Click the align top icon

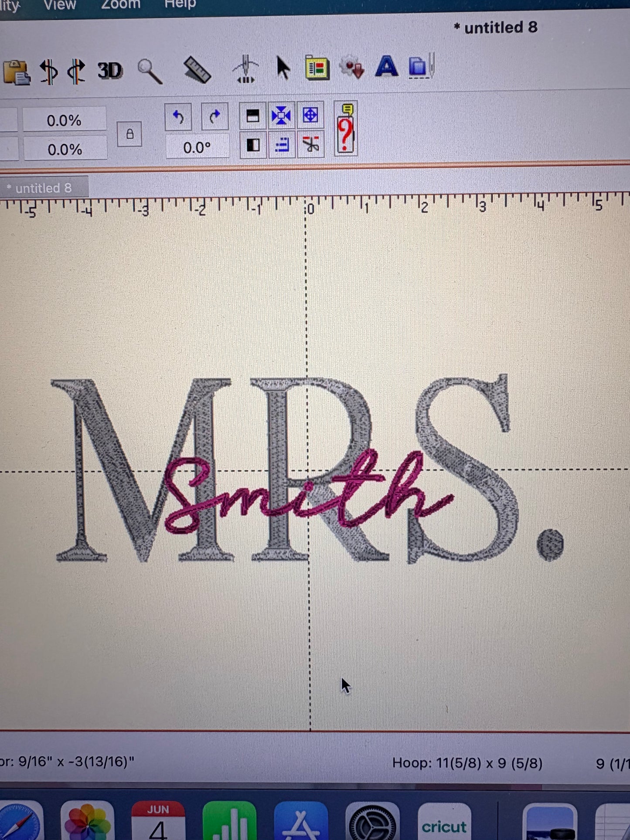pyautogui.click(x=253, y=116)
